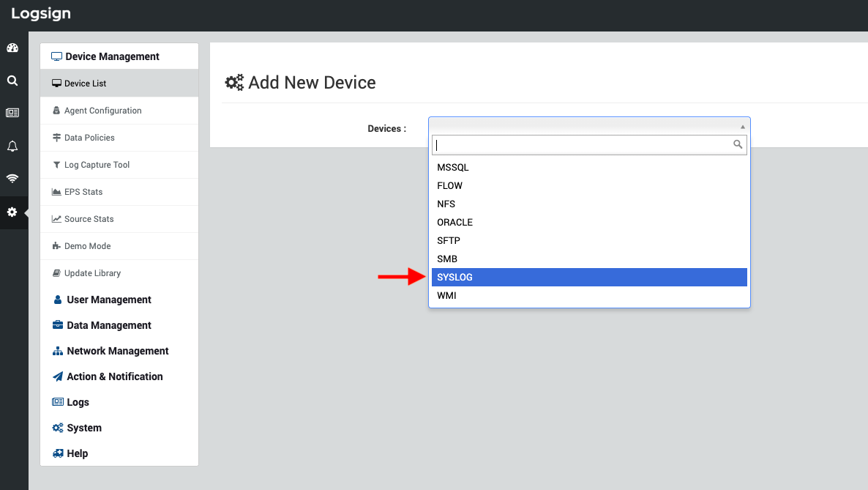This screenshot has width=868, height=490.
Task: Click the System gears icon in menu
Action: pos(58,428)
